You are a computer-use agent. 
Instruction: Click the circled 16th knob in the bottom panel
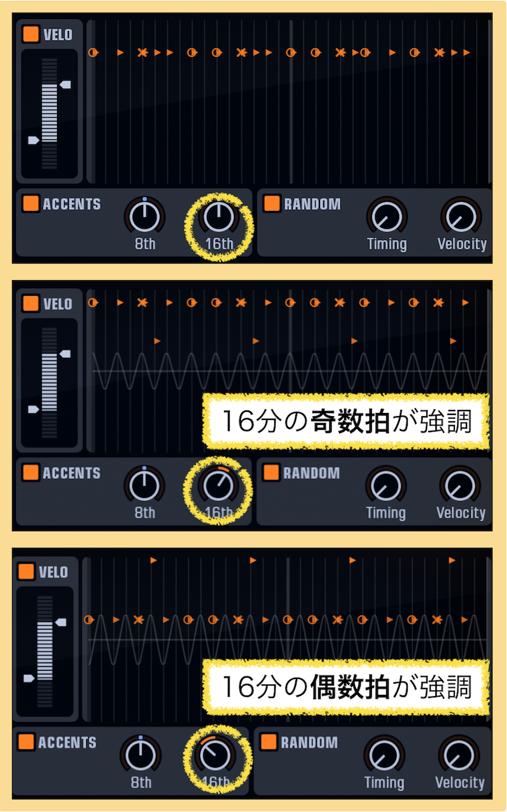click(215, 754)
